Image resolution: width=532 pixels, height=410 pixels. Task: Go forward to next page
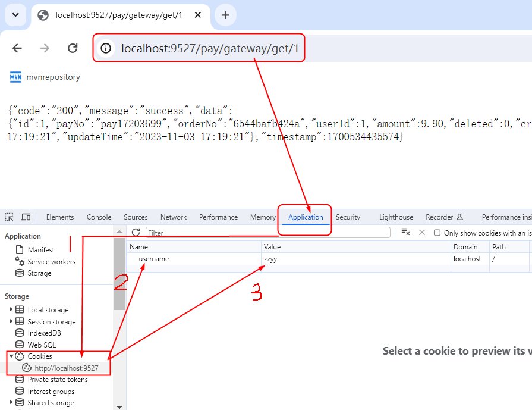[45, 48]
